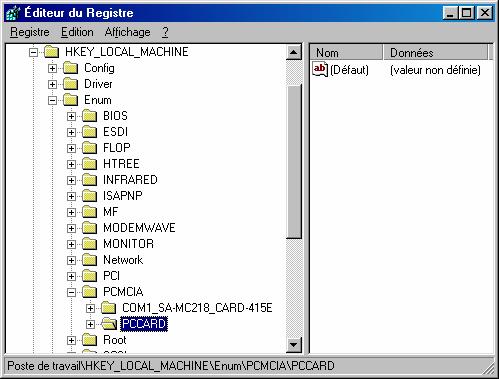This screenshot has height=379, width=499.
Task: Click the COM1_SA-MC218_CARD-415E folder icon
Action: point(109,308)
